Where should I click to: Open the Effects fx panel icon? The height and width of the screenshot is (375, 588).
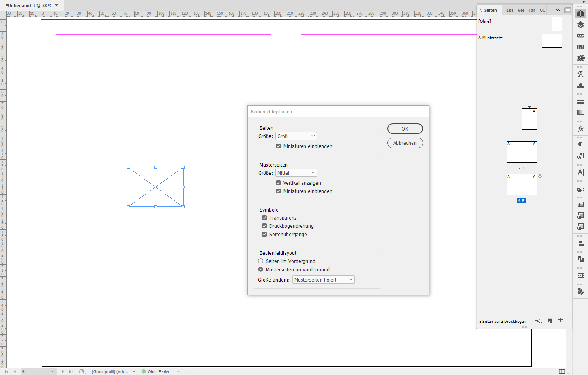pyautogui.click(x=580, y=129)
